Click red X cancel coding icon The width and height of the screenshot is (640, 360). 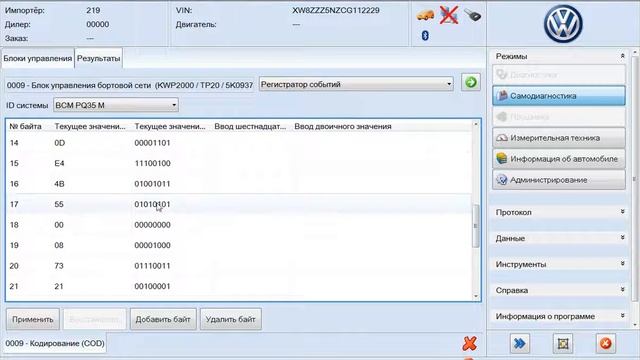pyautogui.click(x=469, y=344)
